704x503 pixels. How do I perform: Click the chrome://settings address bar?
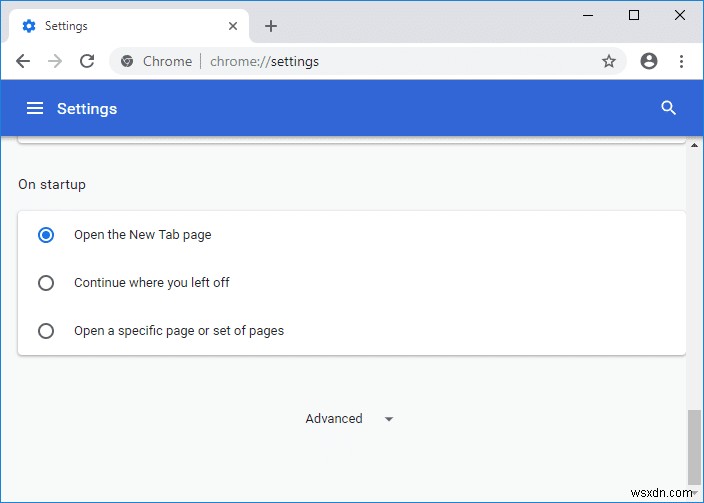pyautogui.click(x=400, y=61)
